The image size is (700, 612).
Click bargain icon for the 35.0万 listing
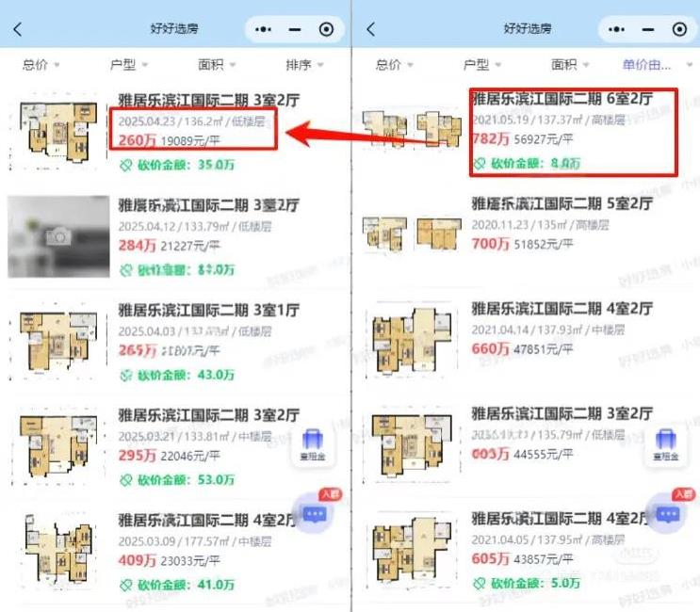pos(126,165)
